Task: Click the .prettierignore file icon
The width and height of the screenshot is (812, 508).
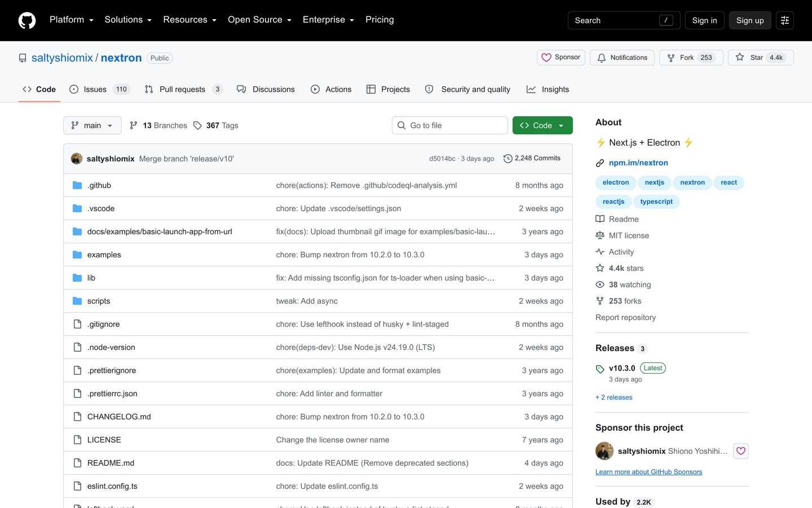Action: point(77,370)
